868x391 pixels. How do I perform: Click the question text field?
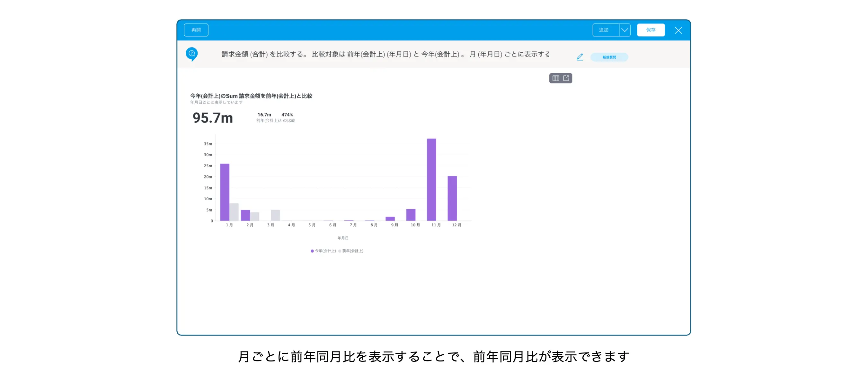[x=385, y=54]
